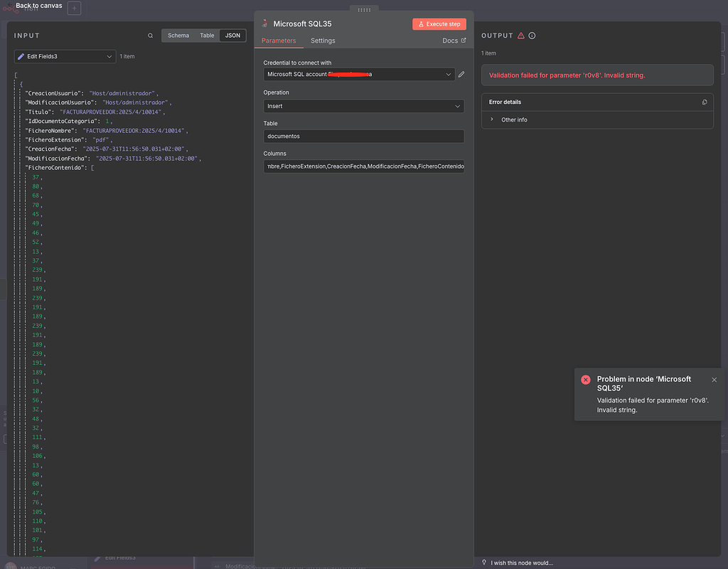Click the red warning triangle icon
The width and height of the screenshot is (728, 569).
click(x=521, y=36)
